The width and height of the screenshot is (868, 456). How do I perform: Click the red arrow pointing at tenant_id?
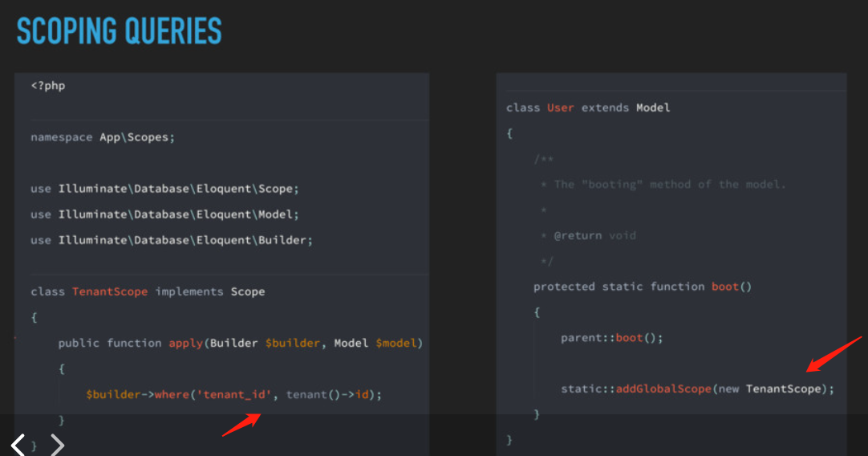click(x=241, y=425)
